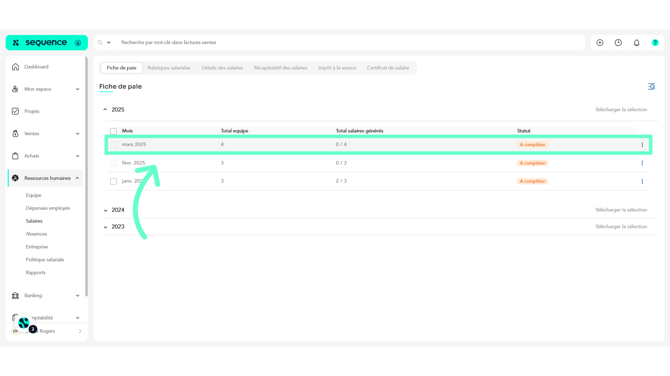Click the Projets checkmark icon
670x376 pixels.
point(15,111)
